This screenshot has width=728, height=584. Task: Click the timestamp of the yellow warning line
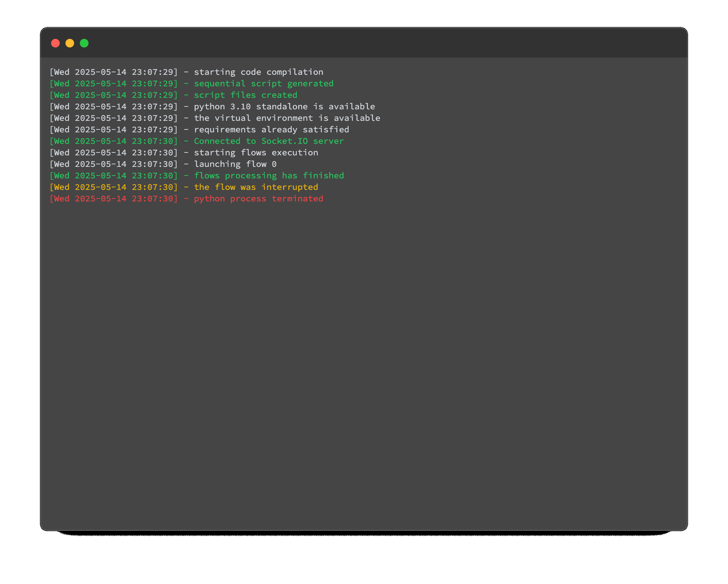(114, 187)
